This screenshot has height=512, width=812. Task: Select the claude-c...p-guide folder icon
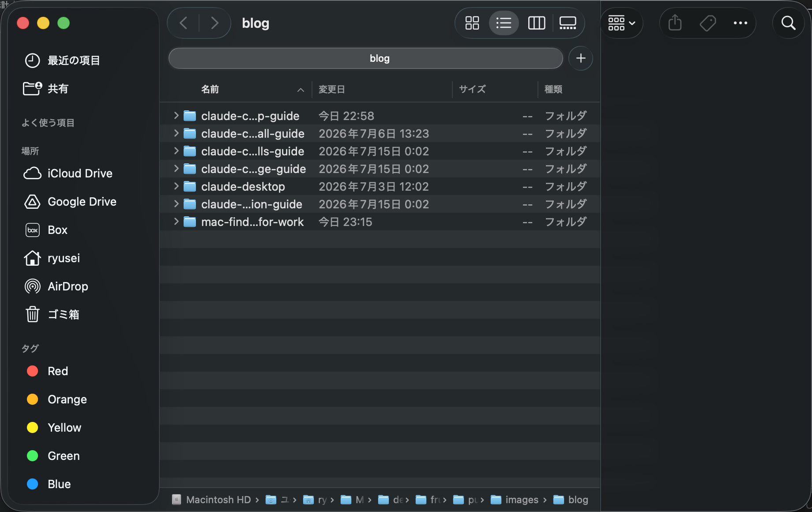[190, 116]
